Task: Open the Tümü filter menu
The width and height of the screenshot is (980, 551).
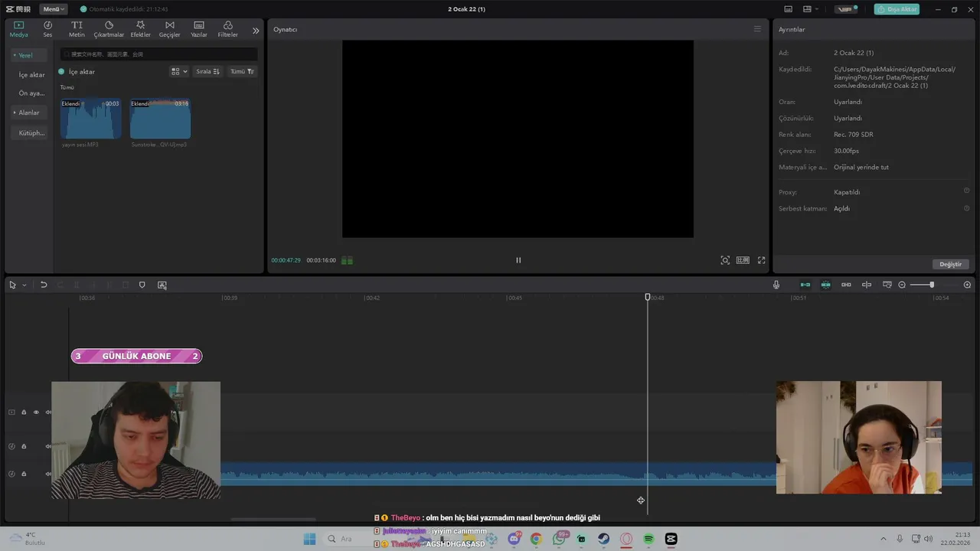Action: pos(242,71)
